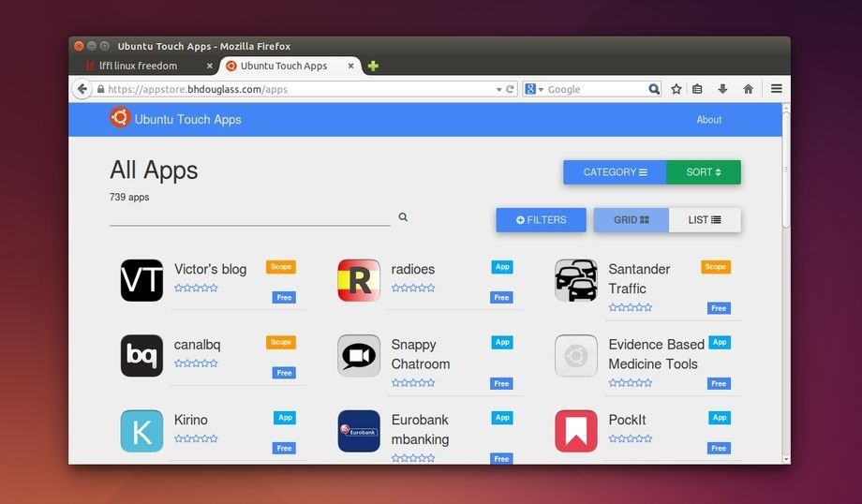Switch to GRID view
Screen dimensions: 862x504
pos(631,220)
